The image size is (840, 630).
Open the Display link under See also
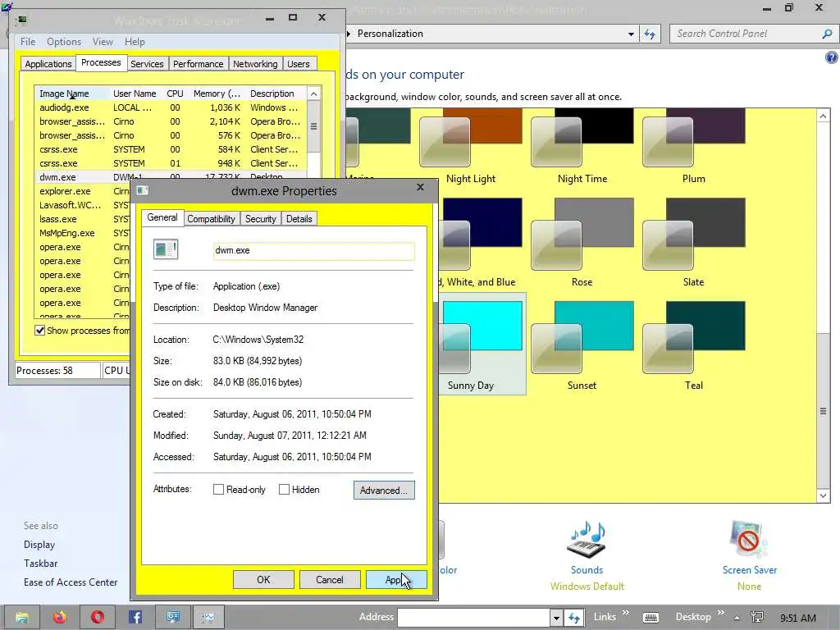point(39,545)
